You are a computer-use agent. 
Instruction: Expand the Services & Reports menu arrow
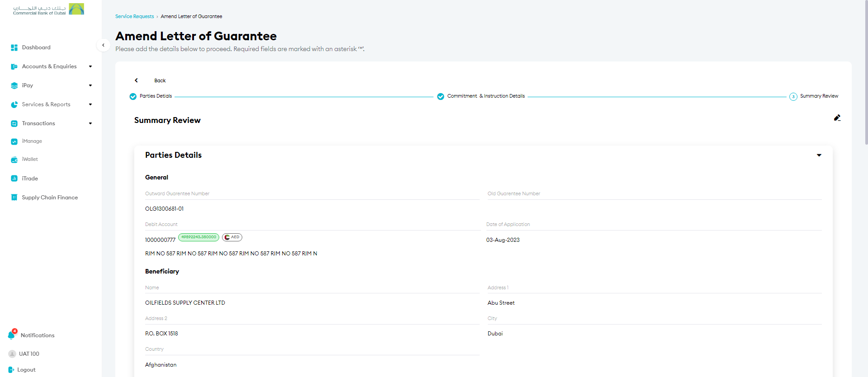pos(90,104)
